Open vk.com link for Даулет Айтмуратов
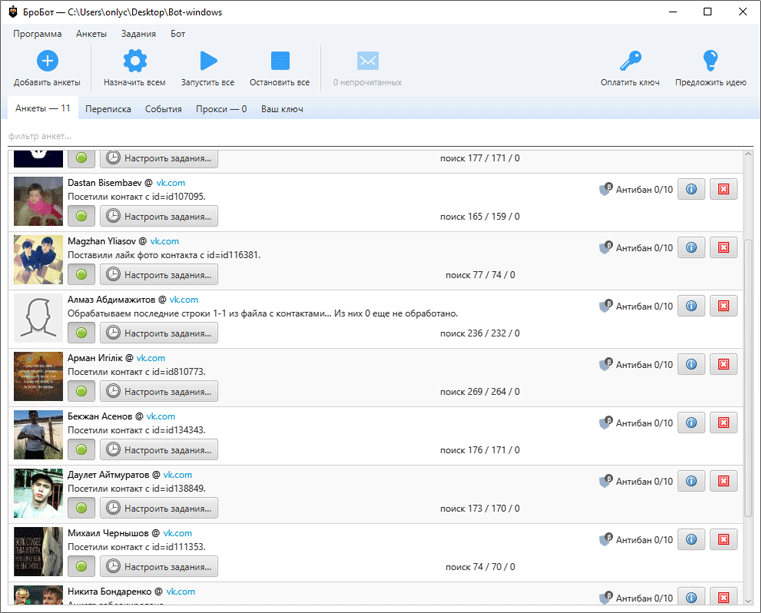This screenshot has width=761, height=613. [178, 475]
